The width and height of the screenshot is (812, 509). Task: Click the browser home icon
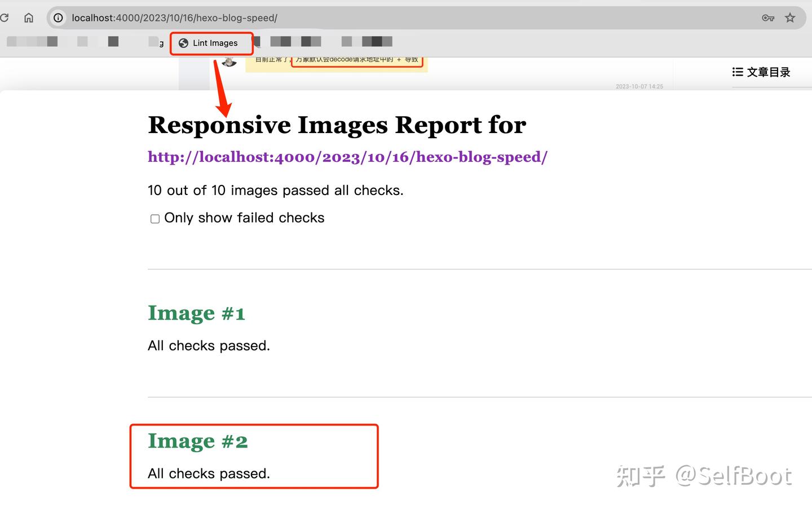tap(28, 17)
